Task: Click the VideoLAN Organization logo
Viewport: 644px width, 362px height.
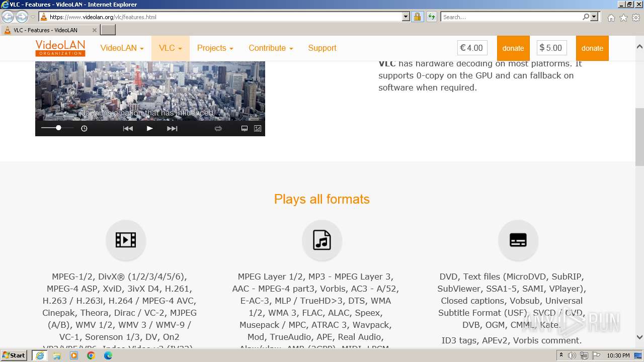Action: (x=60, y=48)
